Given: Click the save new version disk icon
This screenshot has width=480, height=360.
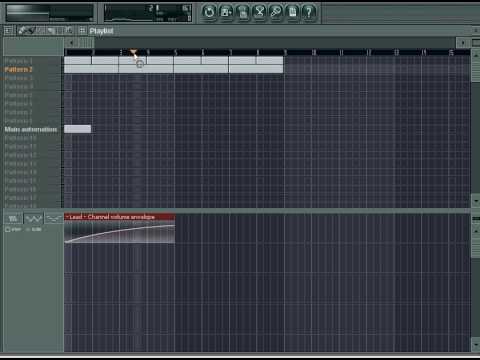Looking at the screenshot, I should tap(226, 12).
